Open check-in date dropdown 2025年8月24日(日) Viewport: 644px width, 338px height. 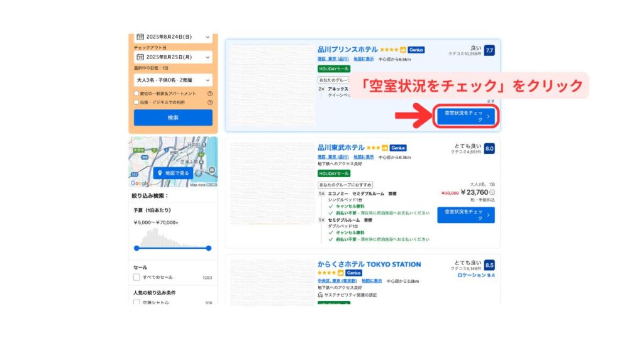pyautogui.click(x=173, y=37)
